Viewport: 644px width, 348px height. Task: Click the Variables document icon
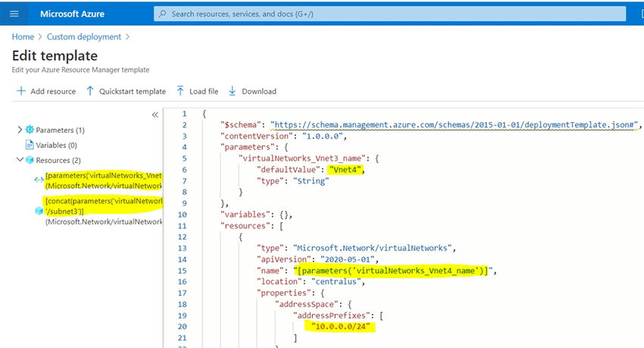pos(30,145)
